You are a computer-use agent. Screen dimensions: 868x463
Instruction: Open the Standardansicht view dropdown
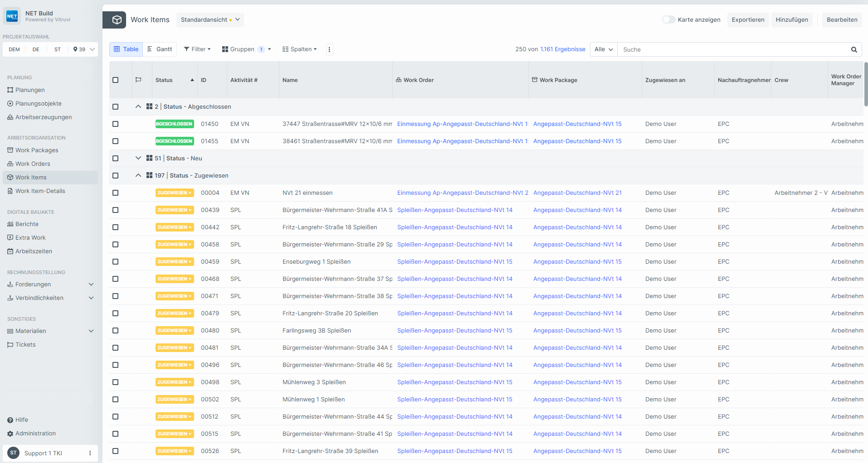click(x=210, y=20)
